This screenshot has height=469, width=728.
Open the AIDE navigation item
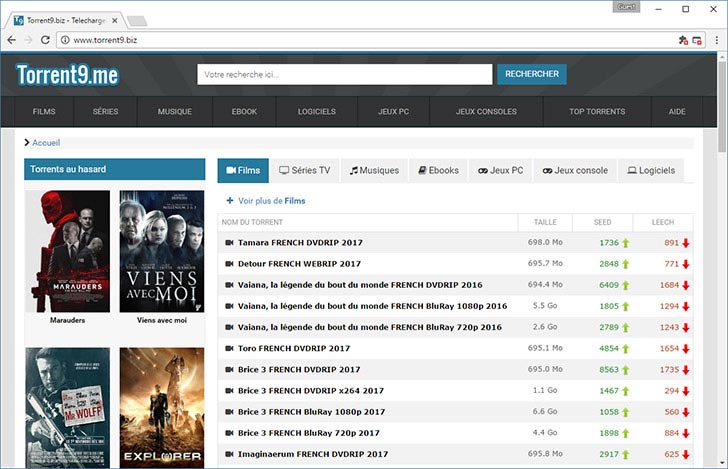677,111
